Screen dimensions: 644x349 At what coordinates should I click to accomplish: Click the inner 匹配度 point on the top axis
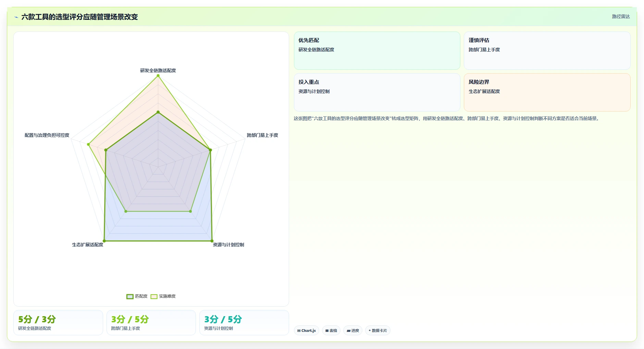pyautogui.click(x=158, y=112)
